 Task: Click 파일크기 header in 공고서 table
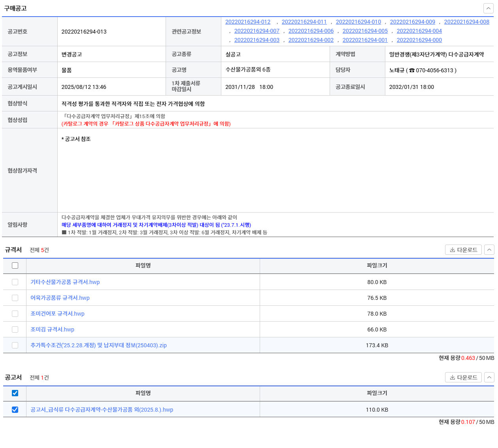(x=377, y=393)
